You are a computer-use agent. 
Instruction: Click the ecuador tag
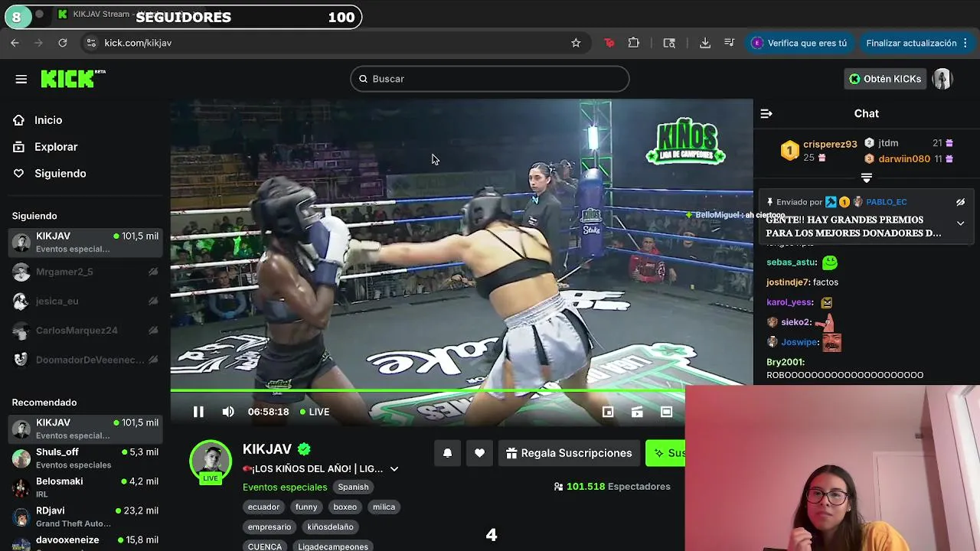point(263,507)
